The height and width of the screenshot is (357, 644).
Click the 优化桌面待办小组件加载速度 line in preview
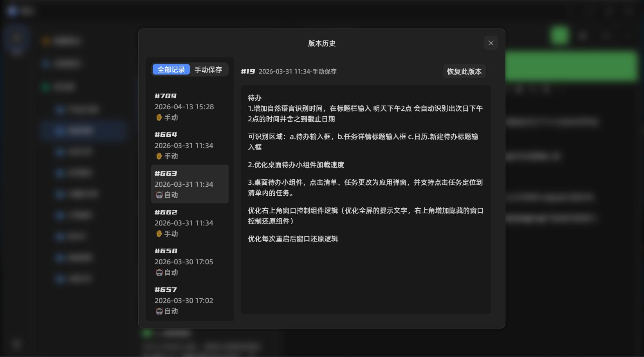click(296, 165)
